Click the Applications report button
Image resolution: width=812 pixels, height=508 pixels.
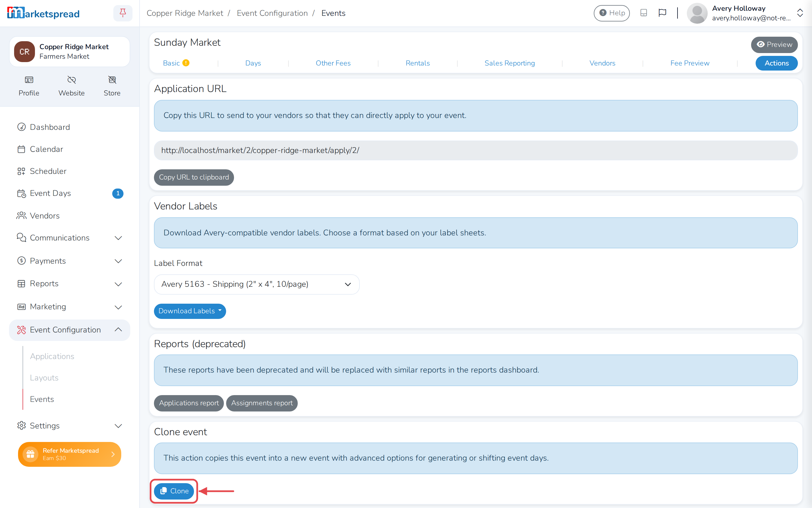tap(189, 403)
